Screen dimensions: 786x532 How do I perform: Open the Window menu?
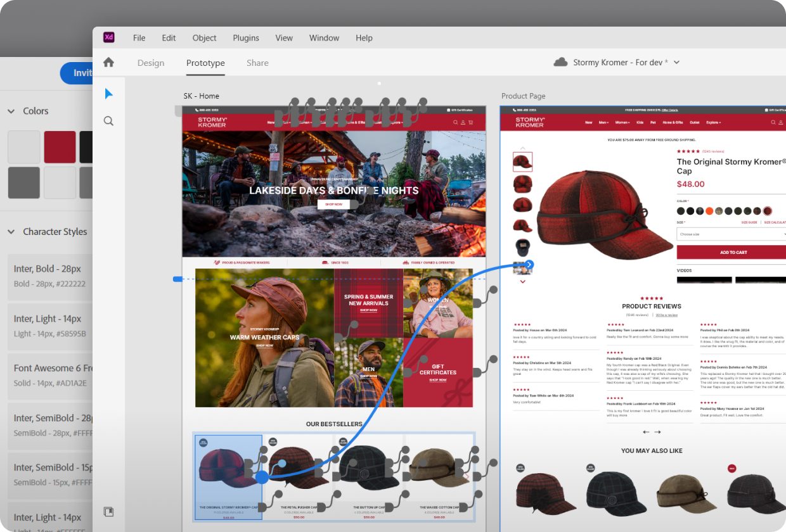(325, 38)
